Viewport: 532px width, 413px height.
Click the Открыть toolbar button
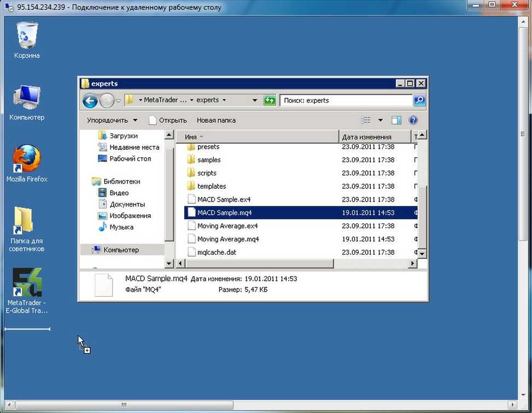point(168,120)
